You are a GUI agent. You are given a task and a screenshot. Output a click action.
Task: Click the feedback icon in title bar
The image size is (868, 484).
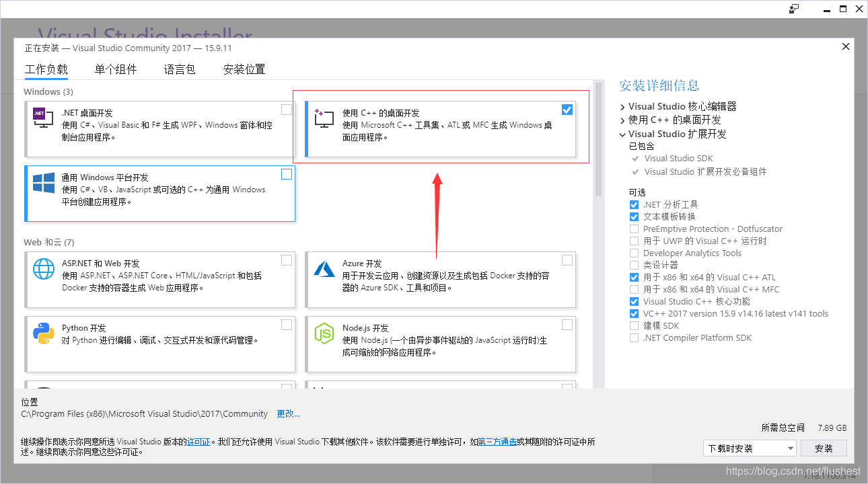coord(795,9)
